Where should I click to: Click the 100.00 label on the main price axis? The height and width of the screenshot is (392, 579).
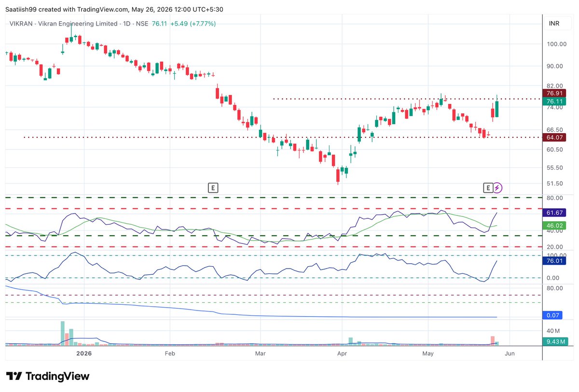tap(556, 44)
